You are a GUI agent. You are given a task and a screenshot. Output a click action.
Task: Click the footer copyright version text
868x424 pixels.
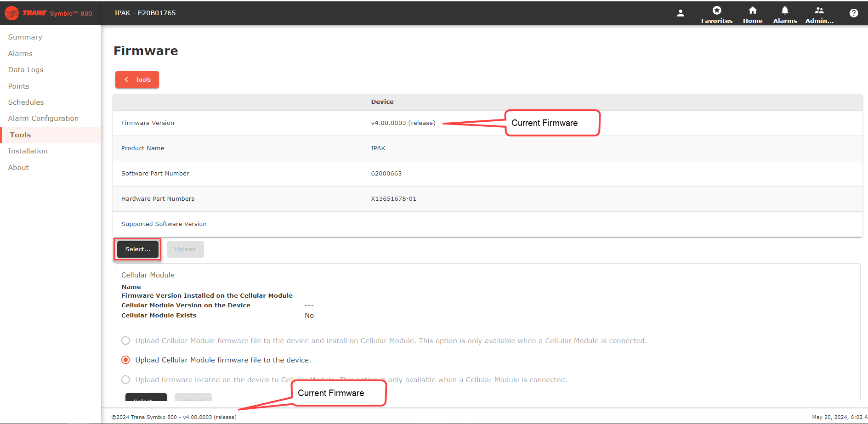tap(174, 417)
